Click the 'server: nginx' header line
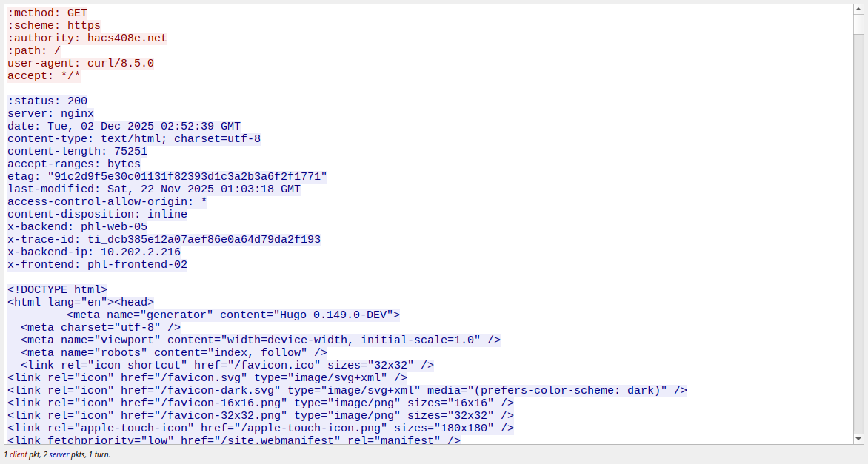 tap(51, 113)
